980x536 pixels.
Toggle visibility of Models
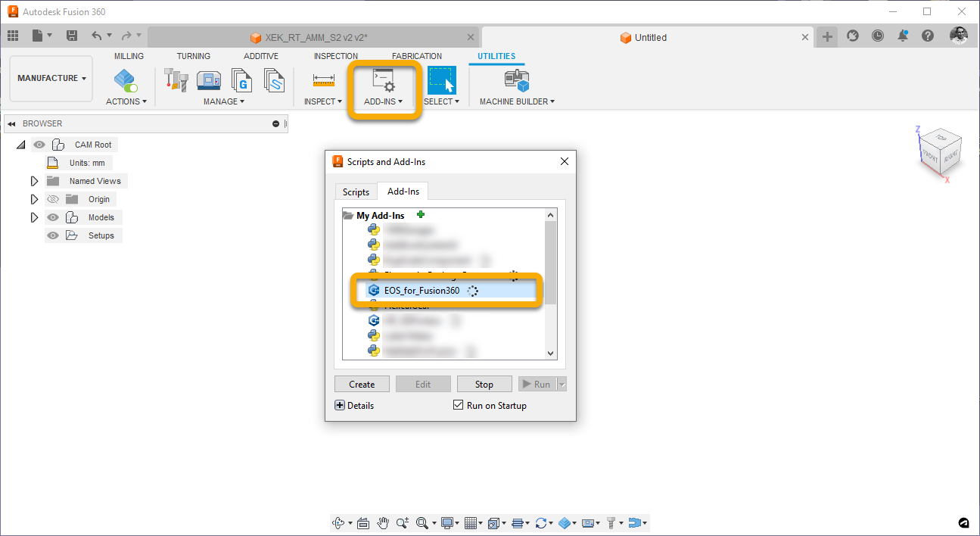[x=53, y=217]
